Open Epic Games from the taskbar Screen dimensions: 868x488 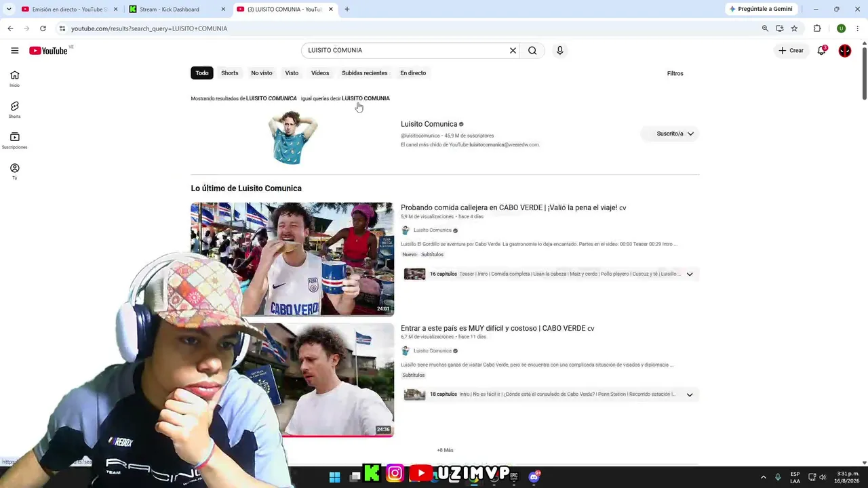coord(514,476)
